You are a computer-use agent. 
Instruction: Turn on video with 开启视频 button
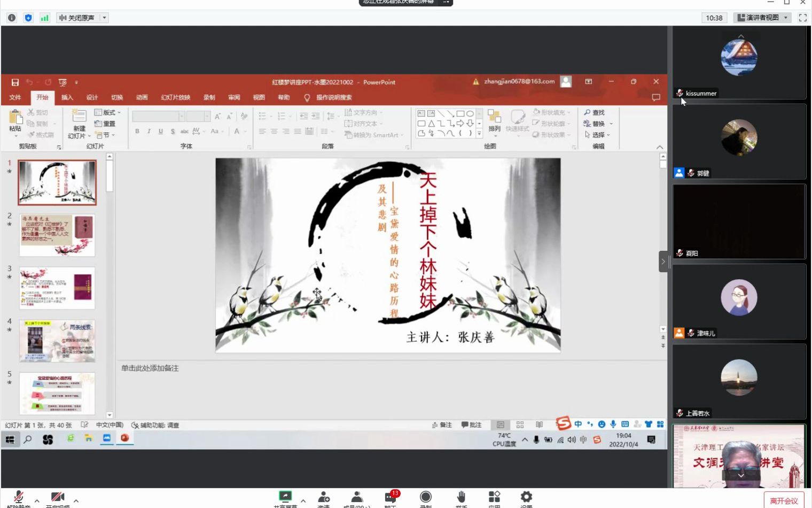pos(57,499)
